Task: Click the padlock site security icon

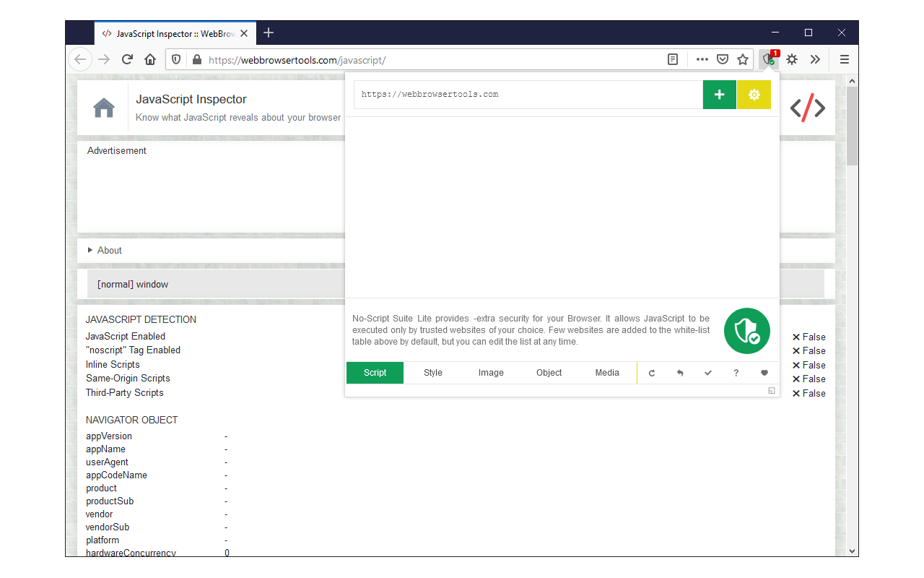Action: (196, 60)
